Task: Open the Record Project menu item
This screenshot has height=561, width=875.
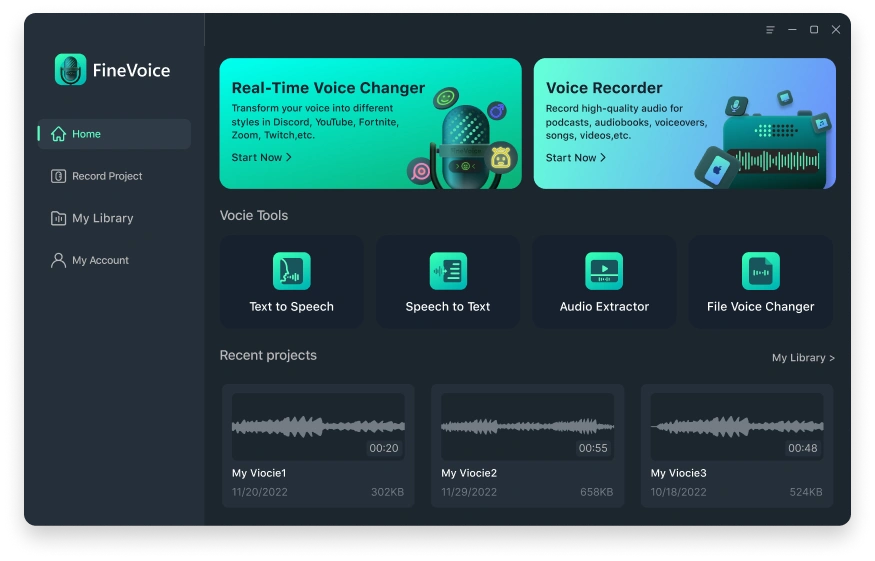Action: tap(114, 176)
